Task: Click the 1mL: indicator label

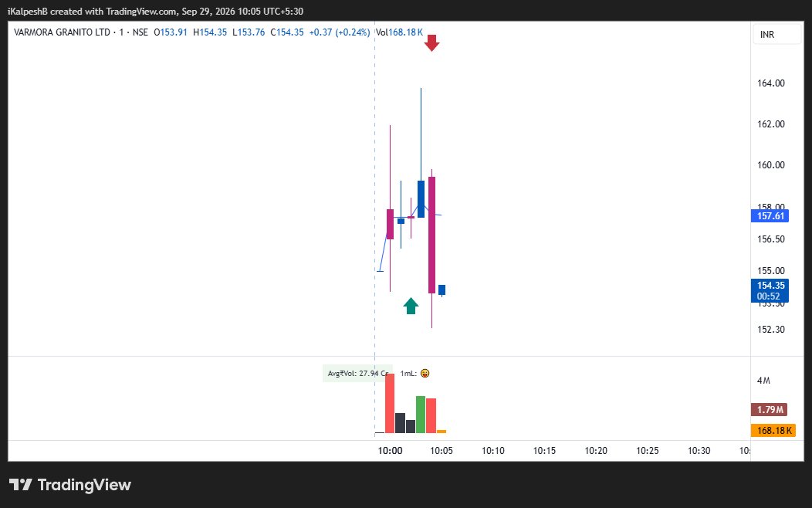Action: tap(408, 374)
